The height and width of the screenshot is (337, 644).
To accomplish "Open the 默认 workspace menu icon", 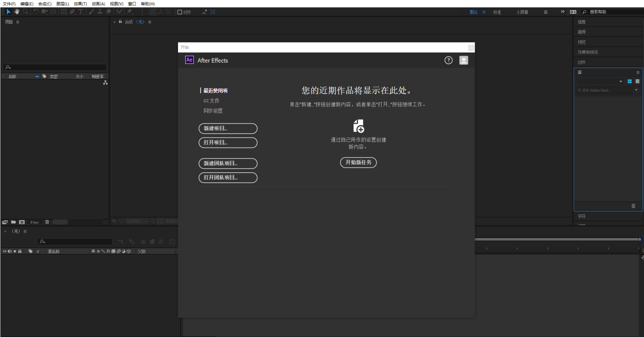I will (484, 12).
